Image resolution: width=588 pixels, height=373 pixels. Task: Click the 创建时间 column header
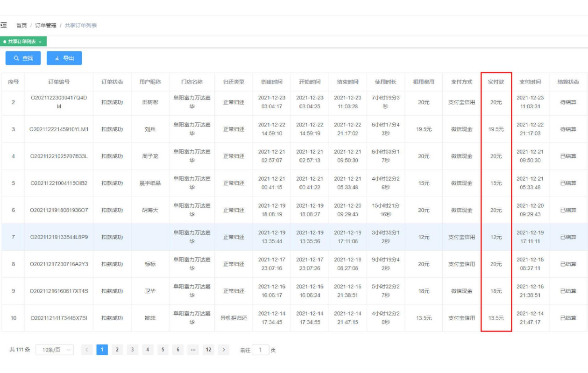(x=271, y=82)
